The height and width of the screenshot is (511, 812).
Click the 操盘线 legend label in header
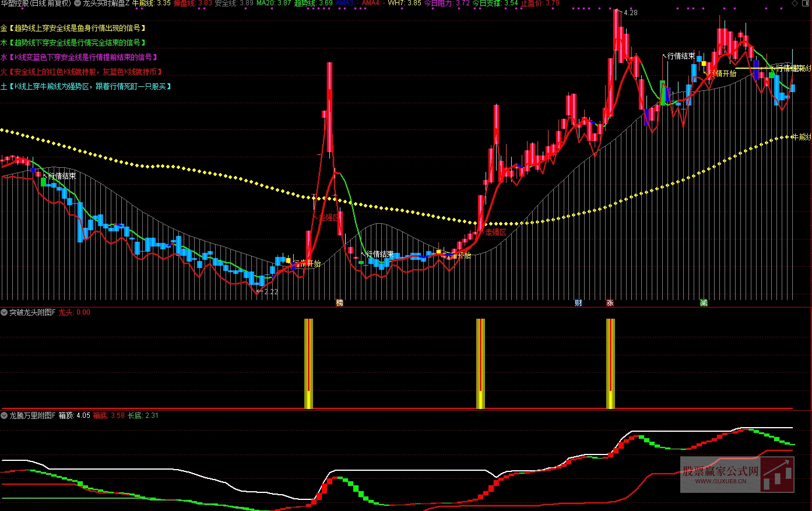[x=185, y=3]
